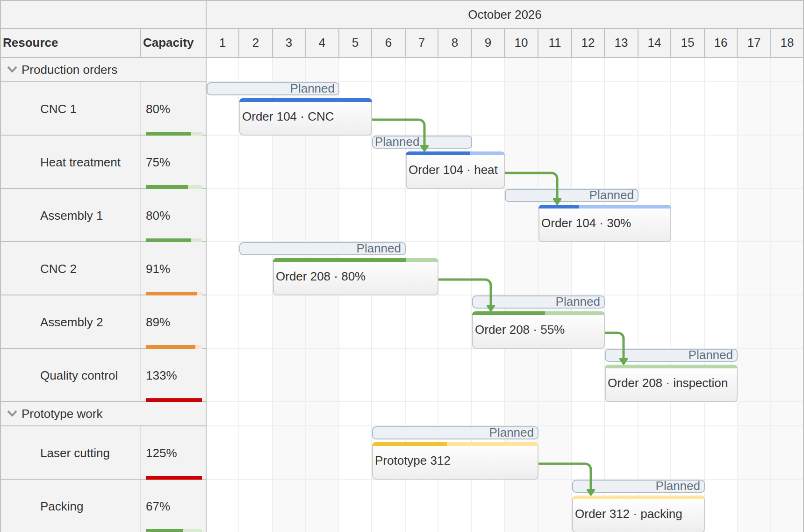Select the Order 312 · packing task
Viewport: 804px width, 532px height.
(639, 514)
